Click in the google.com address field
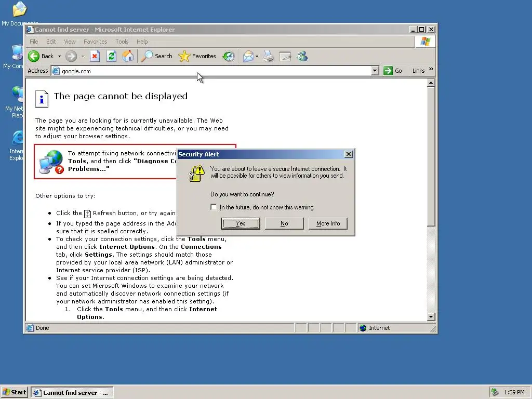This screenshot has width=532, height=399. 216,71
